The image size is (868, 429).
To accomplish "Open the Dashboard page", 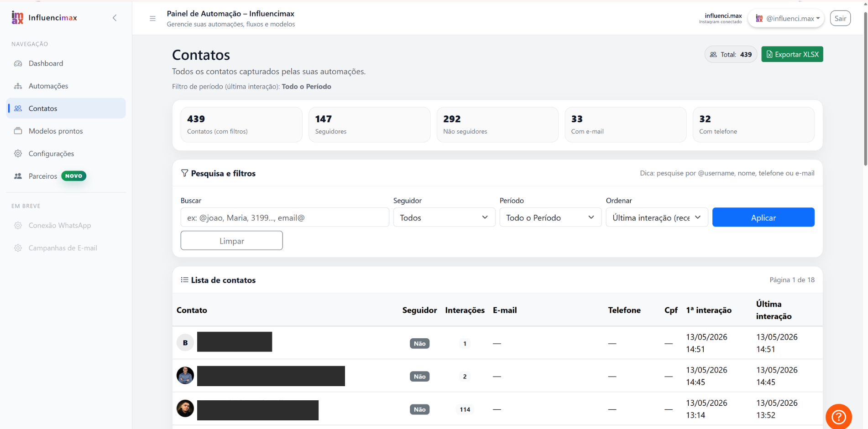I will point(66,63).
